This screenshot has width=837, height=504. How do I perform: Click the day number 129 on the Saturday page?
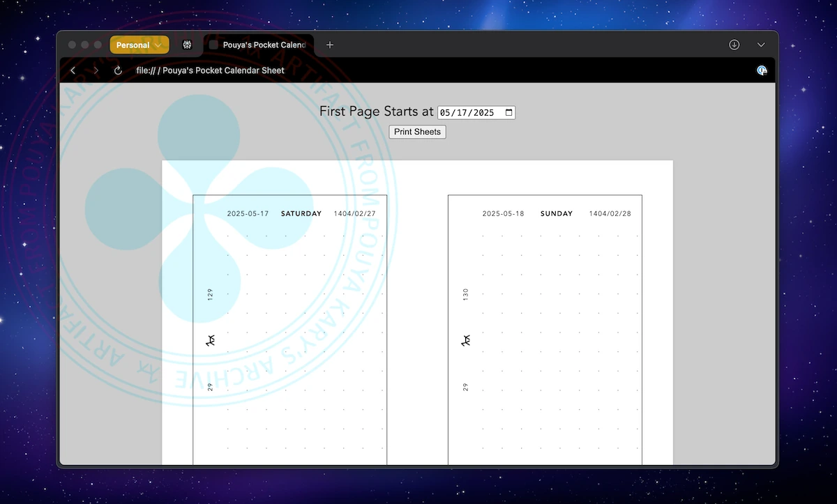pos(210,294)
